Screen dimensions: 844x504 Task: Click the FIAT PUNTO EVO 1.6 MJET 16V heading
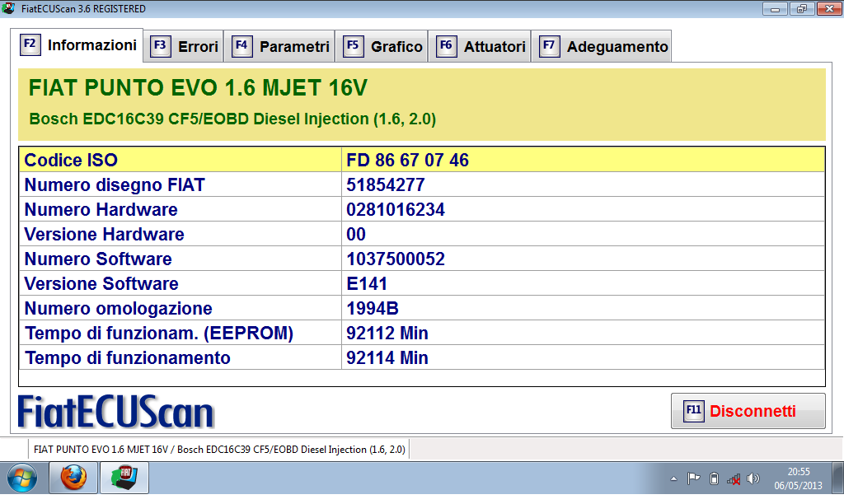(x=198, y=87)
